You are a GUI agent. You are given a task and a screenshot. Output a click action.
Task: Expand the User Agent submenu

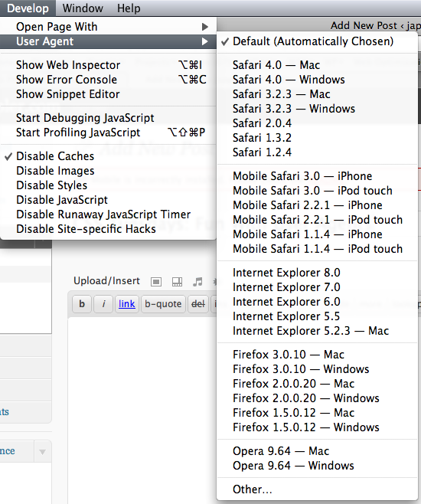108,41
